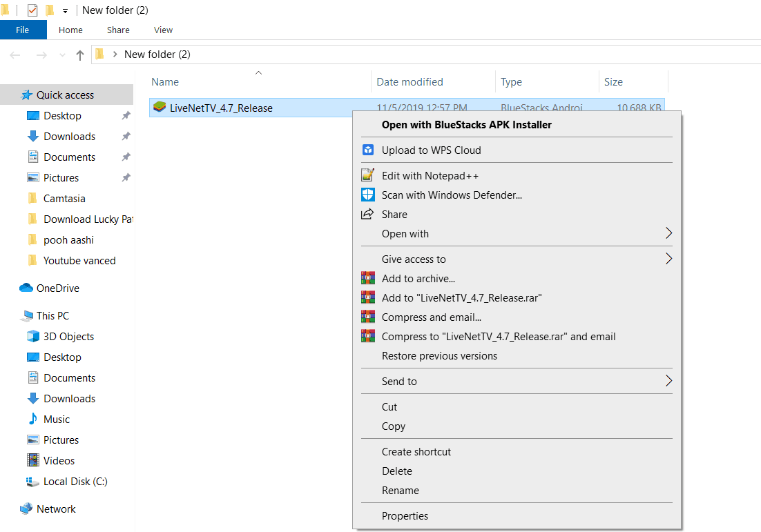Click the Network icon in sidebar

tap(26, 509)
